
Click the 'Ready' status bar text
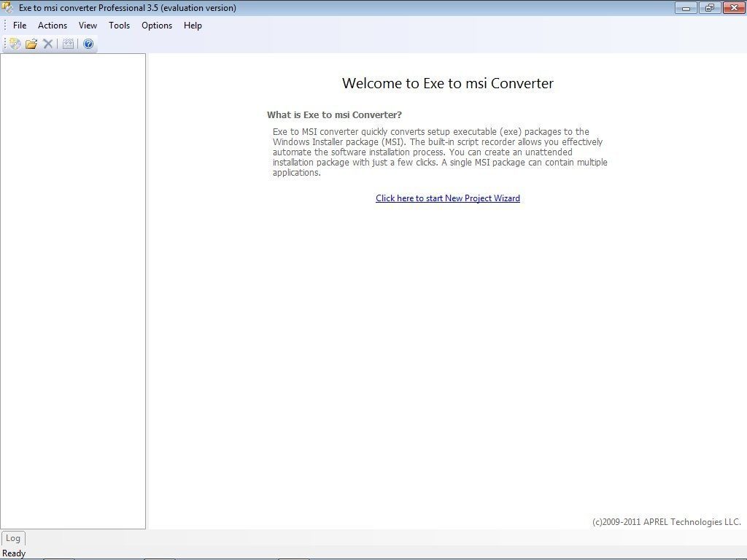point(14,553)
